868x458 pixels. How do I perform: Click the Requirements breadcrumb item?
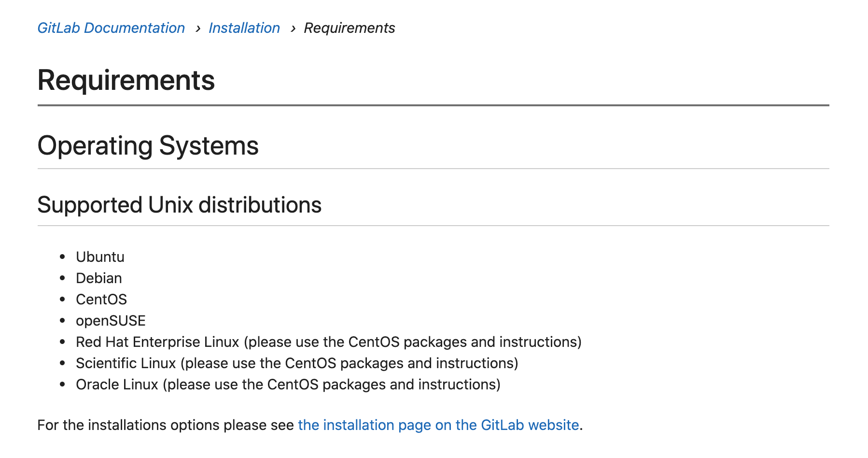(x=349, y=28)
